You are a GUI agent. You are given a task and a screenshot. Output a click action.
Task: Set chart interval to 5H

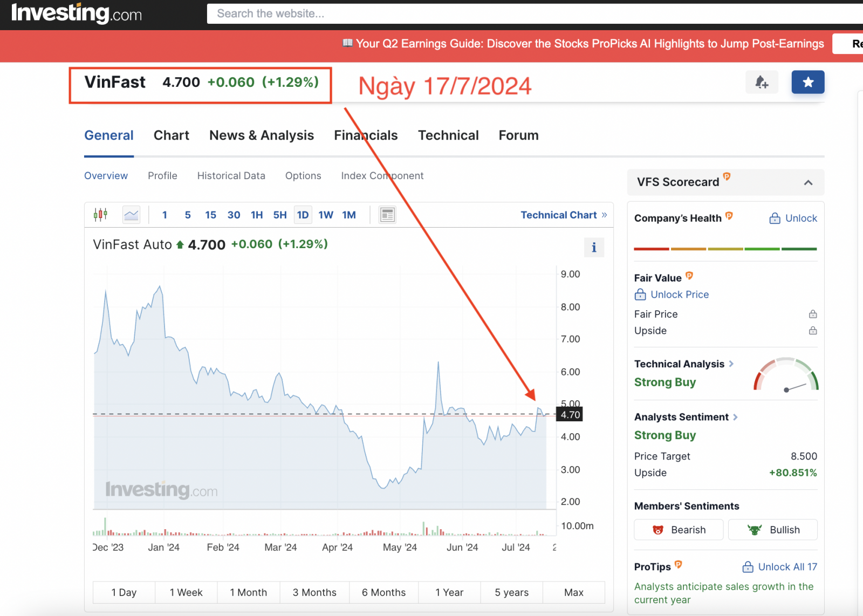[280, 215]
